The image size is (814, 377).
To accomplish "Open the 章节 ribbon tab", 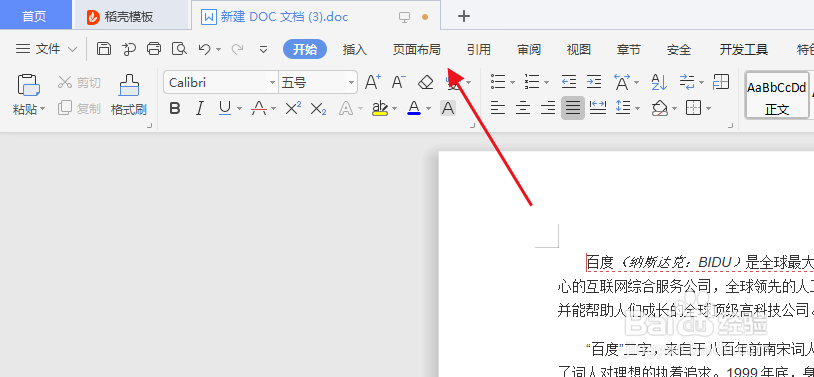I will click(x=629, y=50).
